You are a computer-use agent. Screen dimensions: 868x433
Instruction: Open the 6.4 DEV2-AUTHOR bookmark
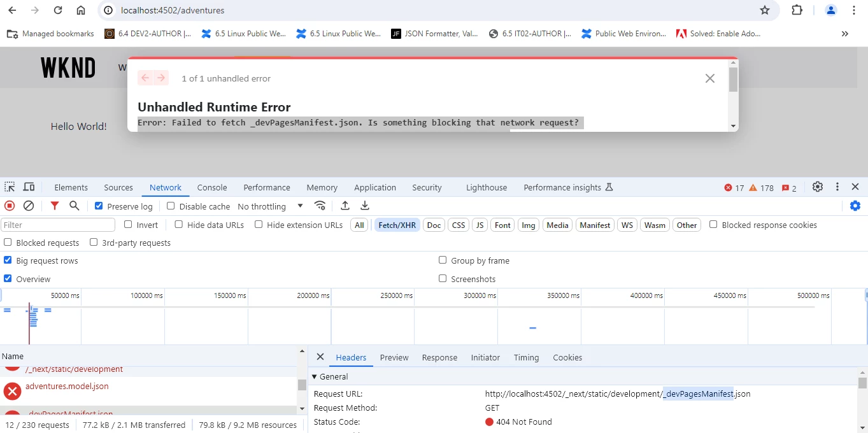pos(148,34)
